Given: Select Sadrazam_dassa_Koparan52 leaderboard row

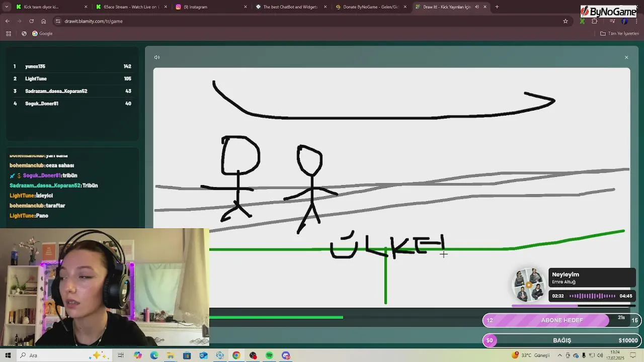Looking at the screenshot, I should click(72, 91).
